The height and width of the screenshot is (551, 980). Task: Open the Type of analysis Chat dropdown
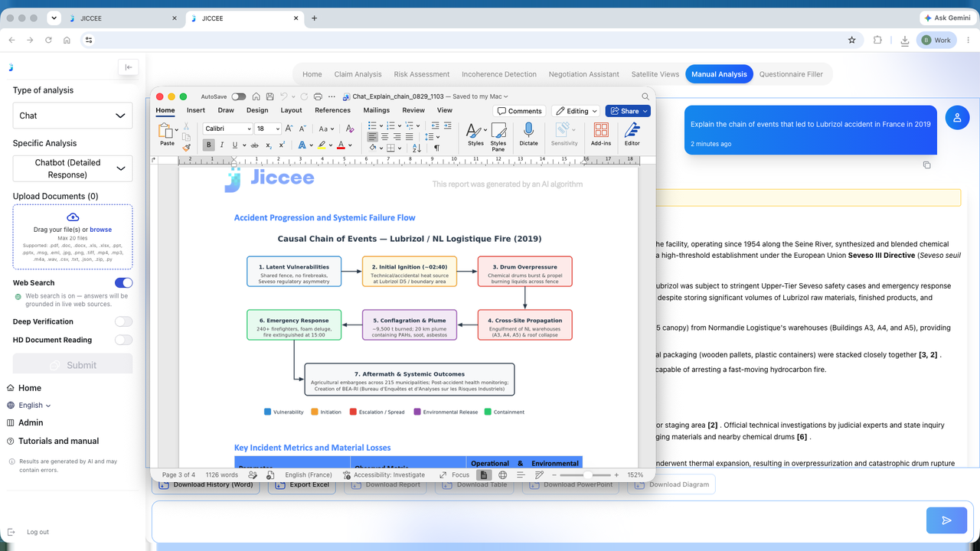(73, 116)
